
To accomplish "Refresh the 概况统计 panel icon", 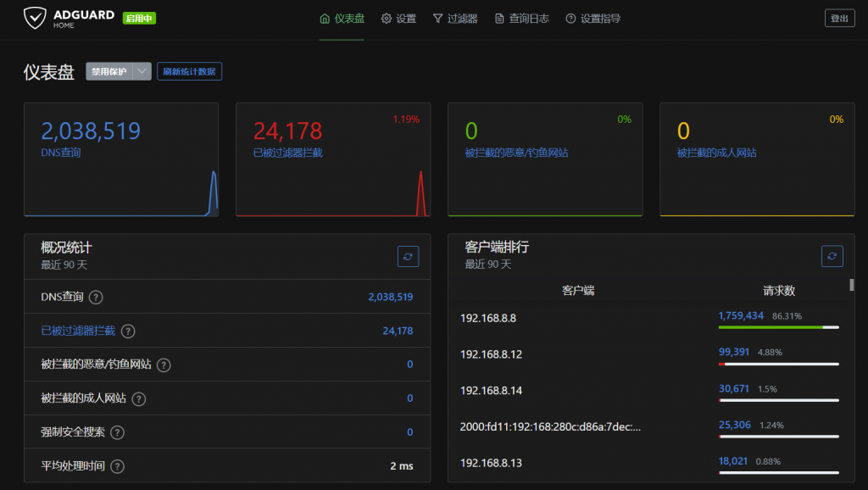I will coord(408,256).
